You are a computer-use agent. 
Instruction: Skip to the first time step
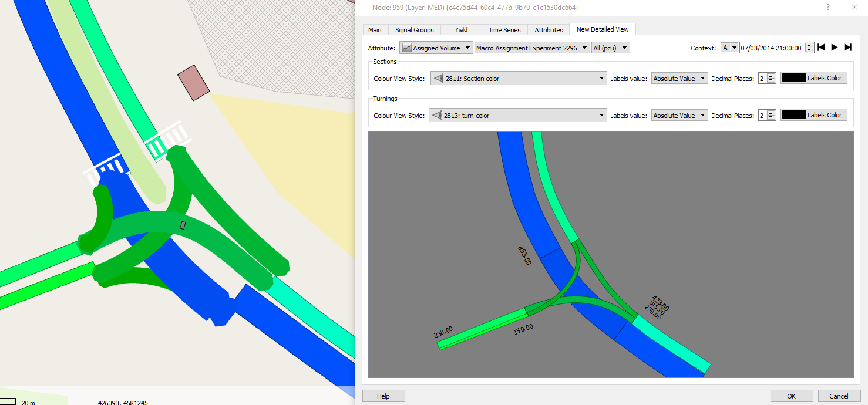[x=822, y=48]
